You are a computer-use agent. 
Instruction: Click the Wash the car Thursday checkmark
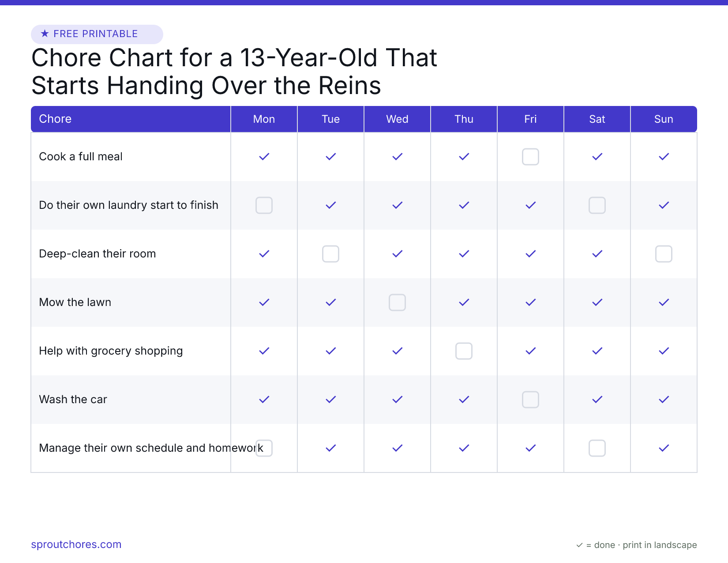pos(464,400)
